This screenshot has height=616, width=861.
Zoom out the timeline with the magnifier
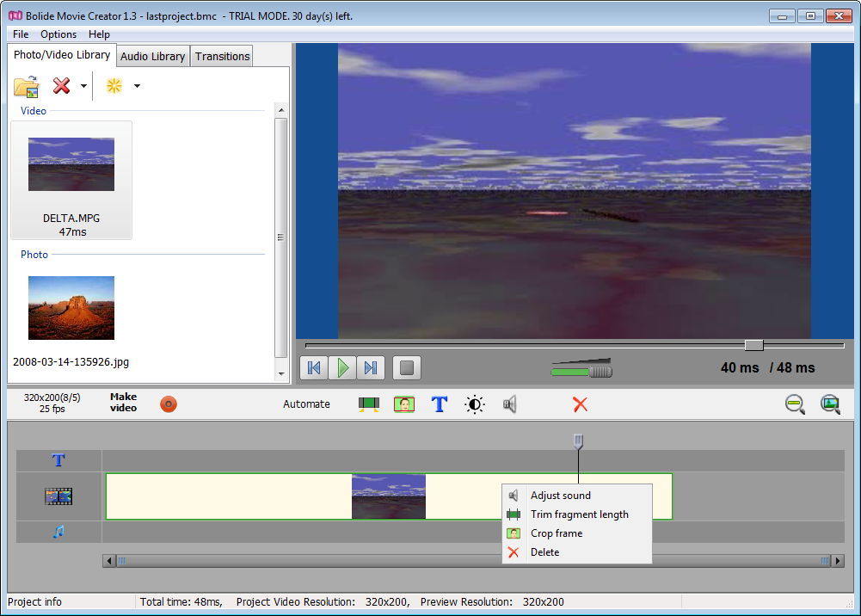[x=795, y=404]
